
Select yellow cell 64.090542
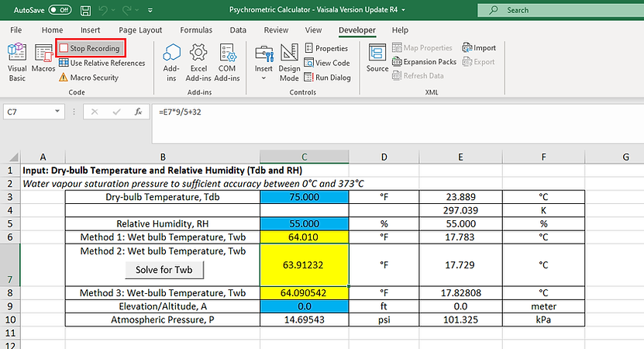(305, 293)
